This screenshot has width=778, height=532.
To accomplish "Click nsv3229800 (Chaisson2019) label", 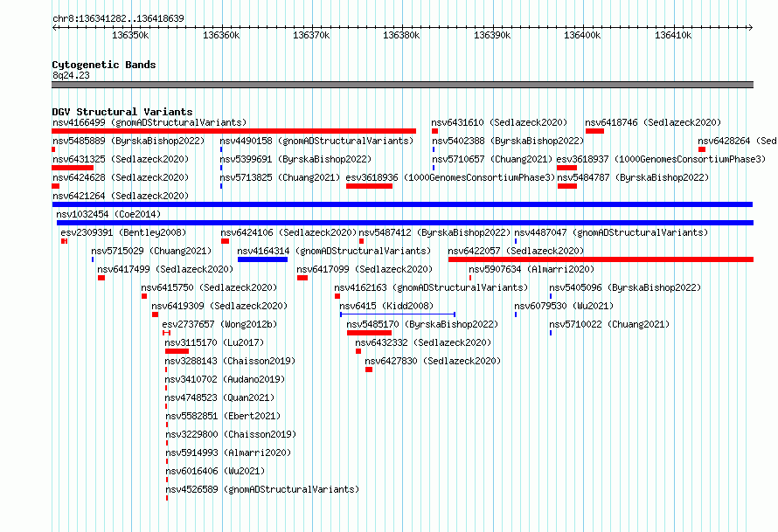I will pos(231,434).
